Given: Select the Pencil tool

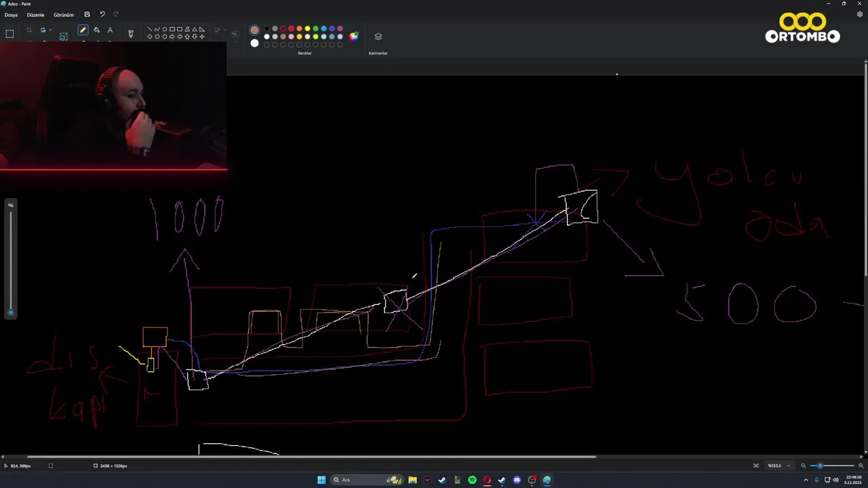Looking at the screenshot, I should pos(83,30).
